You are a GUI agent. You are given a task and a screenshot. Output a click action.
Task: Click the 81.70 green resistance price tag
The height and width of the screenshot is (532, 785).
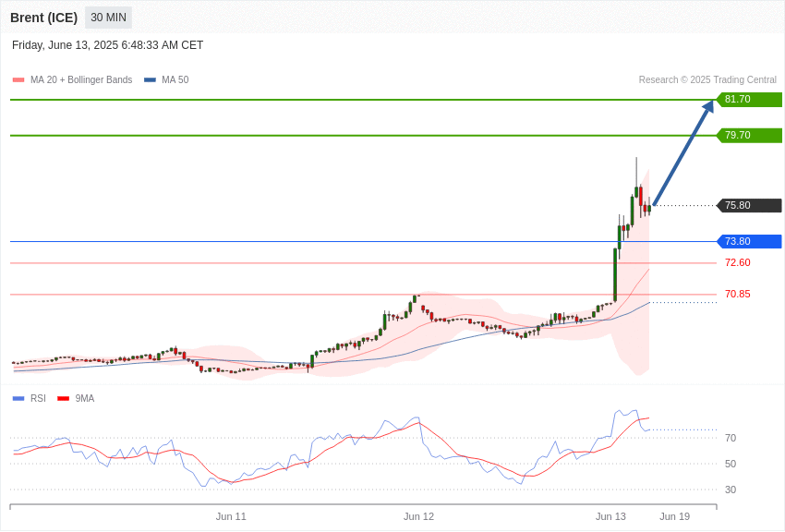pos(749,99)
